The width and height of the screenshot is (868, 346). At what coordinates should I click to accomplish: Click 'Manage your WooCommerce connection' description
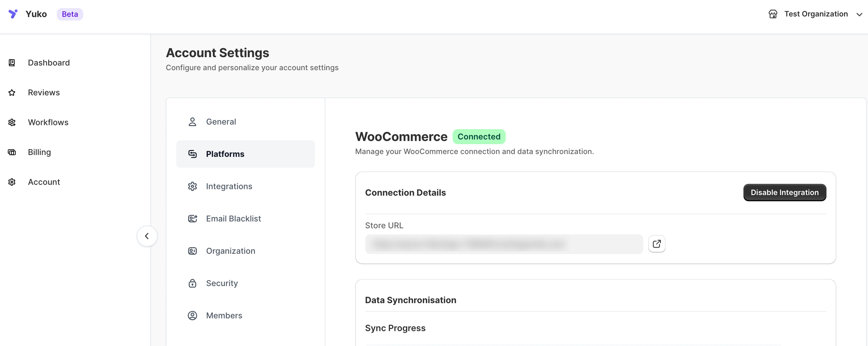coord(474,152)
